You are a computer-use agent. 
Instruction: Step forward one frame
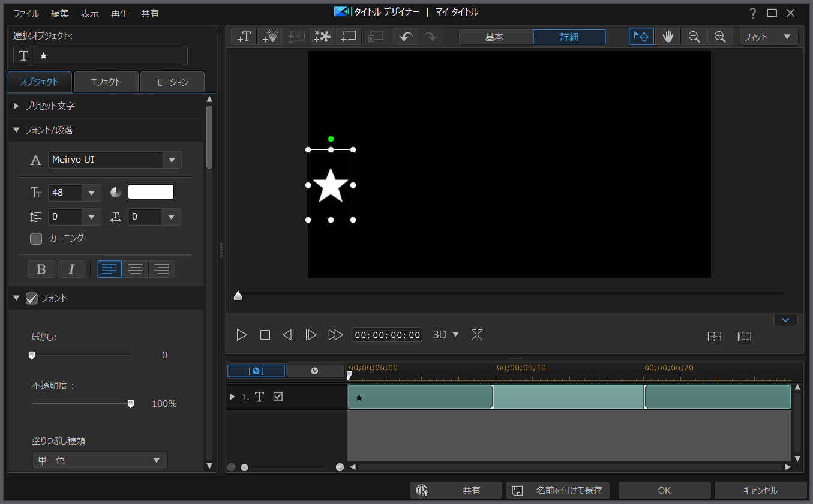coord(311,335)
